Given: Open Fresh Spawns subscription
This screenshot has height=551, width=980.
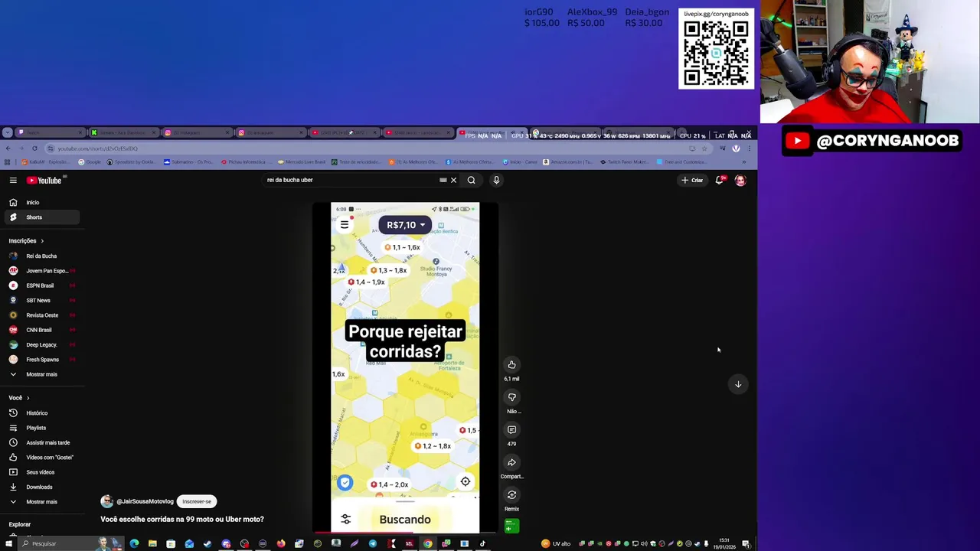Looking at the screenshot, I should 42,360.
